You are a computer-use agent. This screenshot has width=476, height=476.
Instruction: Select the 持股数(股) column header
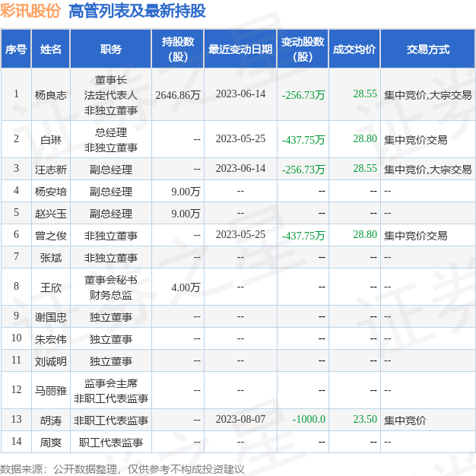(x=178, y=49)
